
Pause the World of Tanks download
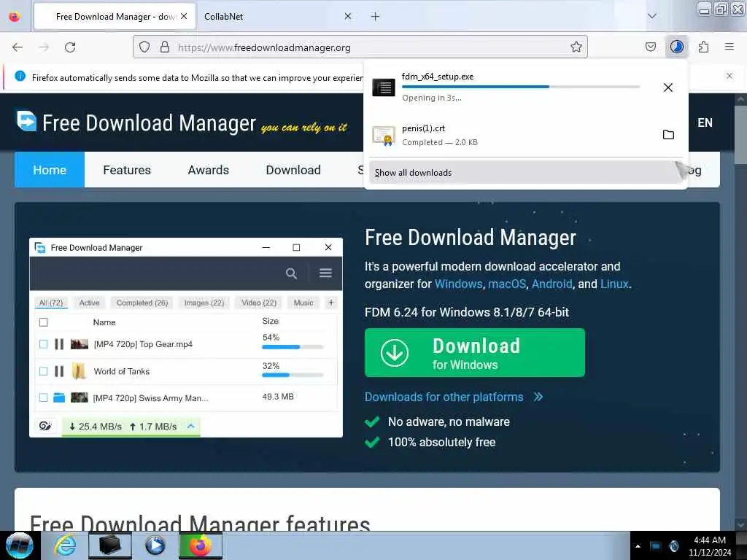[x=59, y=371]
